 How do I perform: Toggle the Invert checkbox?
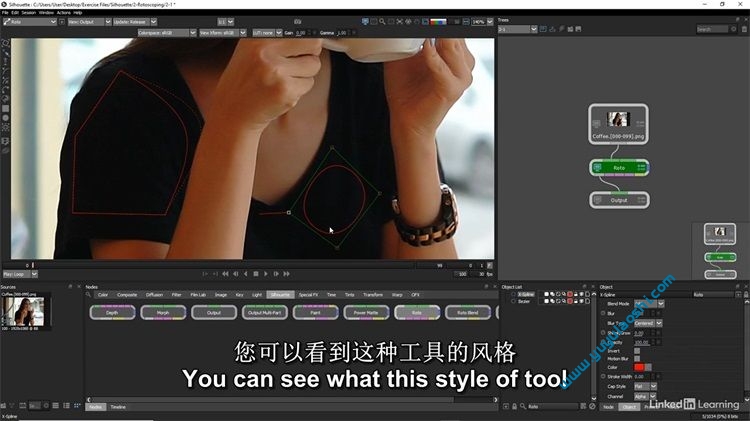637,349
